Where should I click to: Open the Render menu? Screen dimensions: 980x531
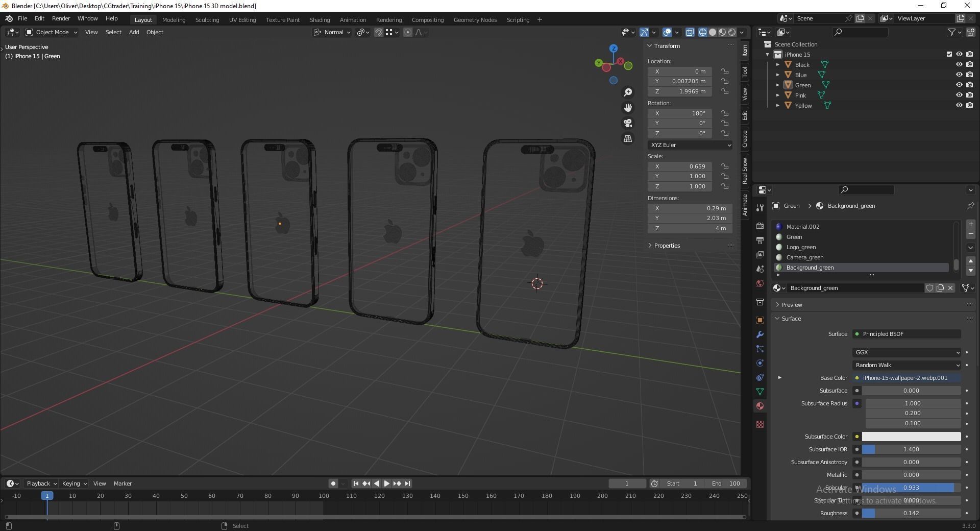[61, 18]
